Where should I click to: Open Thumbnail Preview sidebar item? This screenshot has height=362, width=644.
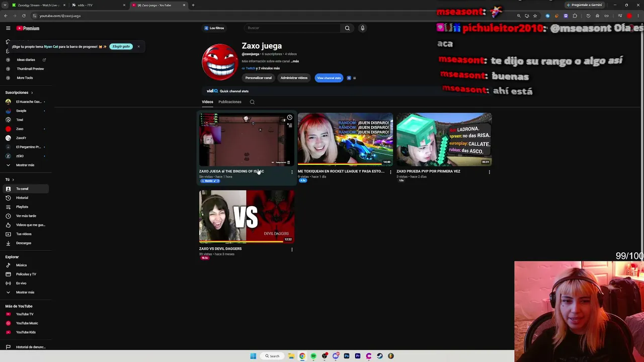click(25, 69)
